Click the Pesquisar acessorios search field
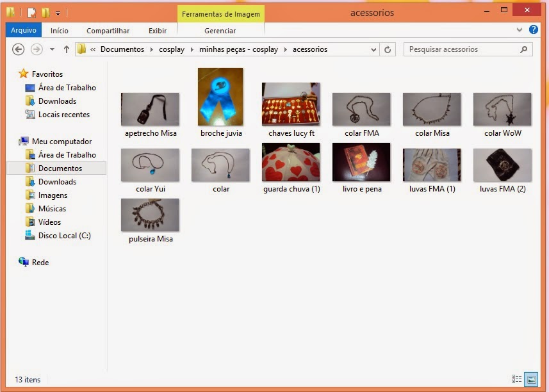This screenshot has width=549, height=392. tap(461, 49)
